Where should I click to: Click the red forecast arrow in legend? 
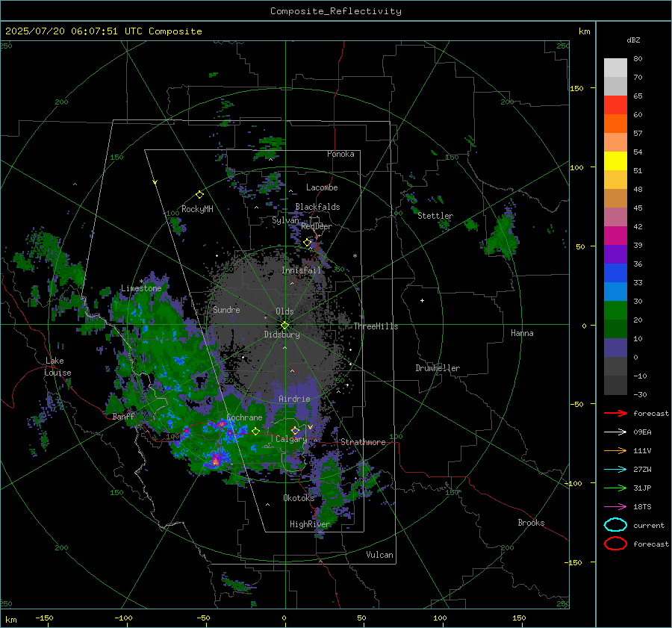click(x=615, y=413)
